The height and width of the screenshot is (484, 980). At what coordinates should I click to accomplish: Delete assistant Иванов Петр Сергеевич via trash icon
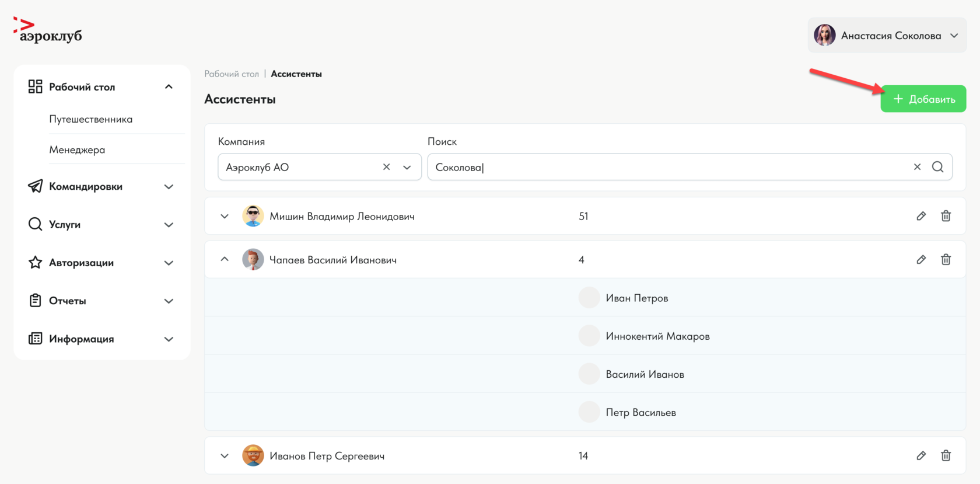pos(946,456)
